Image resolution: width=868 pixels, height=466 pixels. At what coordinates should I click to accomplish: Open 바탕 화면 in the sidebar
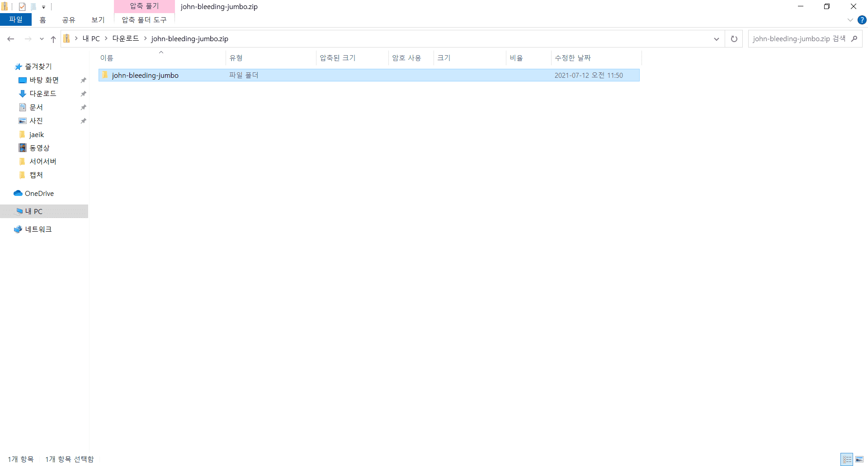[44, 80]
